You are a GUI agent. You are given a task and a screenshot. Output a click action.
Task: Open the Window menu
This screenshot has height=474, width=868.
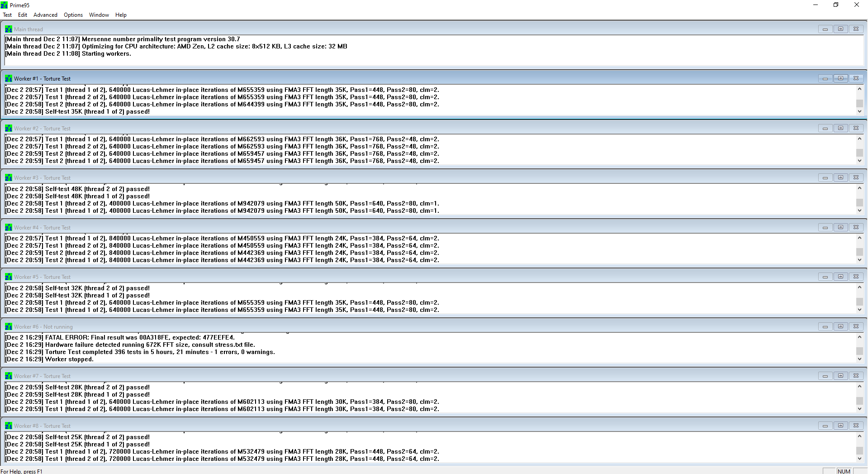(x=99, y=15)
